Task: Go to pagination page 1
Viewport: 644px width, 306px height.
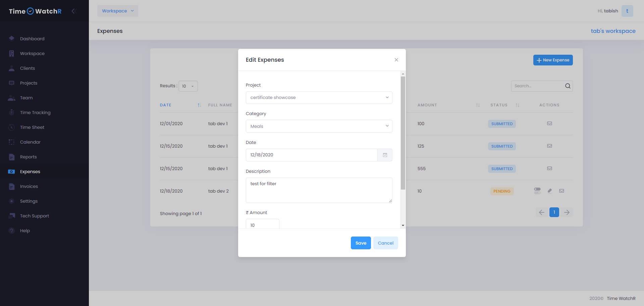Action: 554,212
